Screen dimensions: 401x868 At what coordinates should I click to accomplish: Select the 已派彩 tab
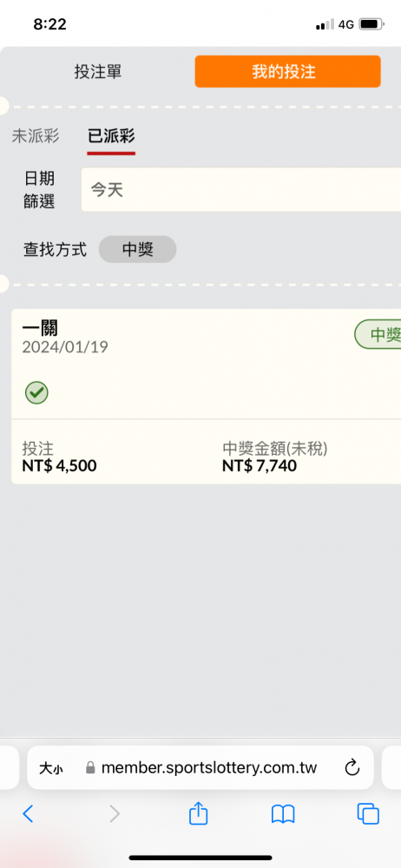click(x=111, y=135)
